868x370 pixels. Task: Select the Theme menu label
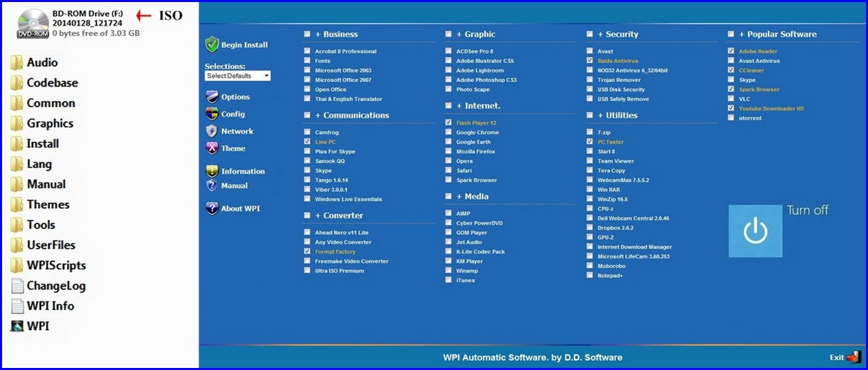(x=234, y=148)
